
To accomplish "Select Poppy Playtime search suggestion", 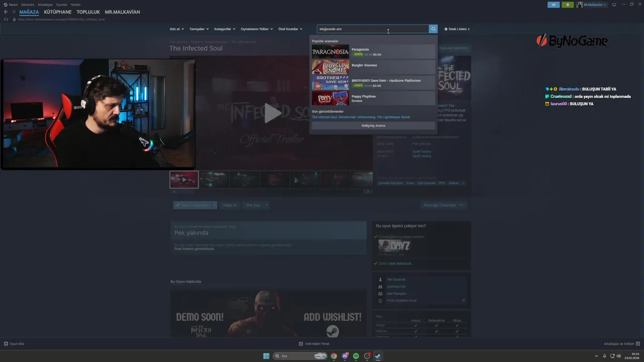I will 373,99.
